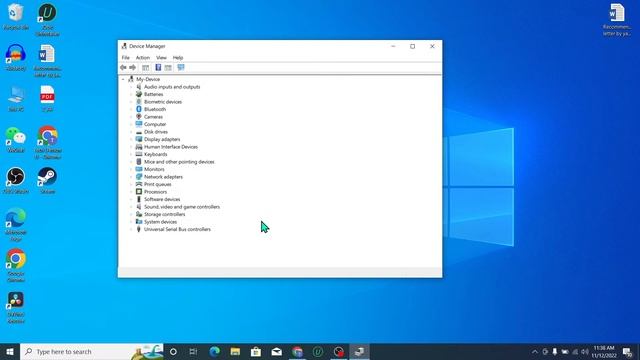Select the Word document at desktop top-right
Viewport: 640px width, 360px height.
pyautogui.click(x=617, y=19)
